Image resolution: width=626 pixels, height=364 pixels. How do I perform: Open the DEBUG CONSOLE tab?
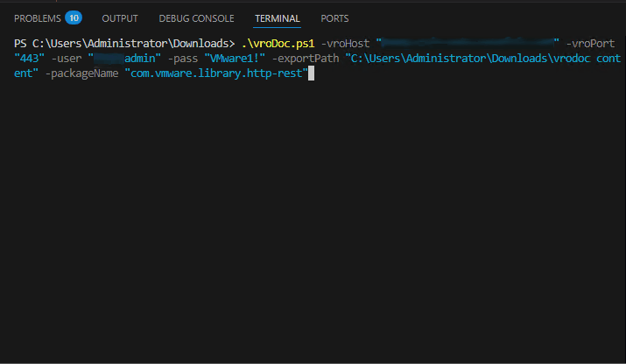click(196, 18)
